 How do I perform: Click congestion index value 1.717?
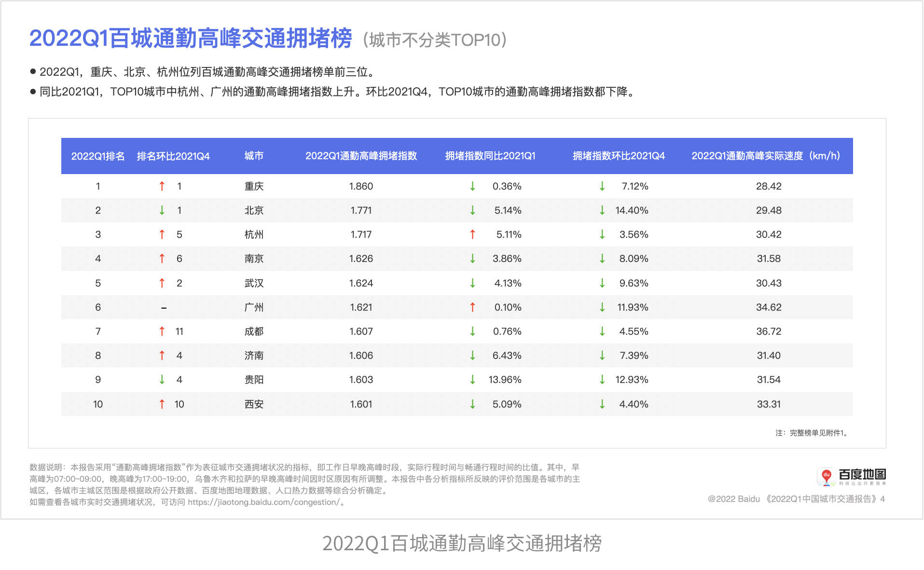361,234
